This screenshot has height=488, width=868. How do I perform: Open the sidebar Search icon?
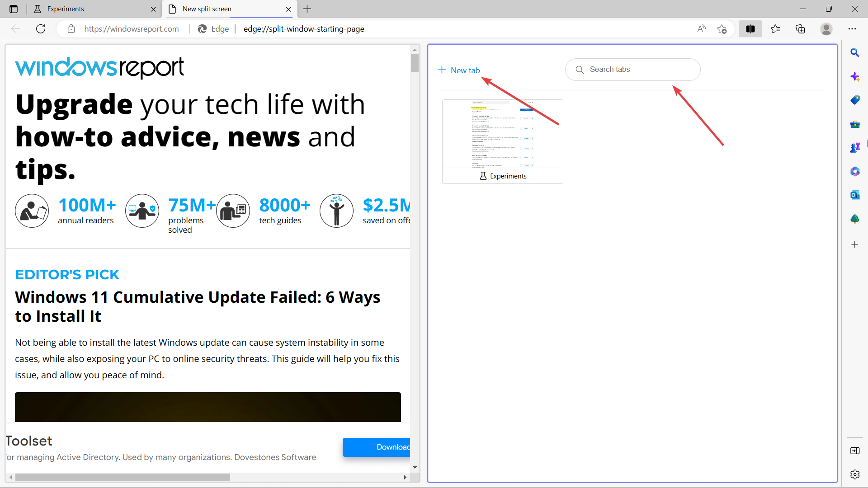point(854,53)
